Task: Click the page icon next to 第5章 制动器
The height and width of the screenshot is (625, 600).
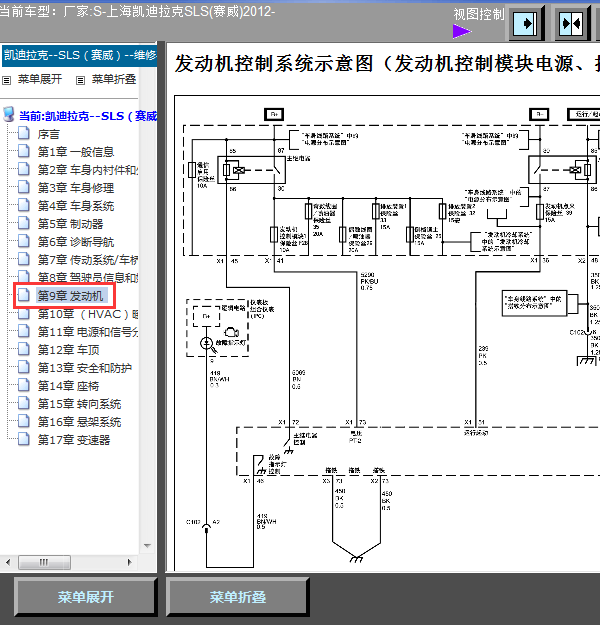Action: (24, 223)
